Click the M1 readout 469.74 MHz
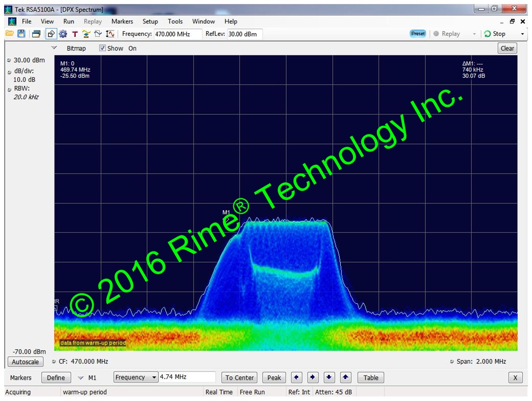This screenshot has width=532, height=401. pyautogui.click(x=75, y=70)
